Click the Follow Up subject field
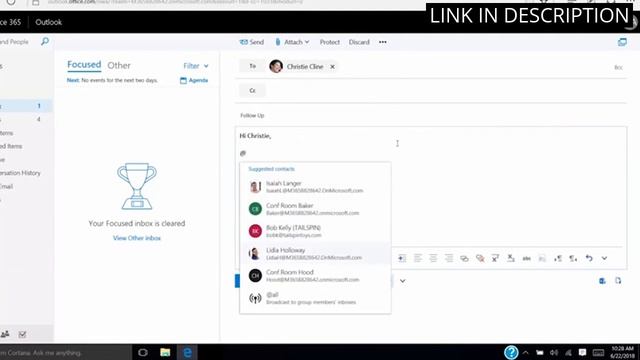The image size is (640, 360). click(431, 116)
